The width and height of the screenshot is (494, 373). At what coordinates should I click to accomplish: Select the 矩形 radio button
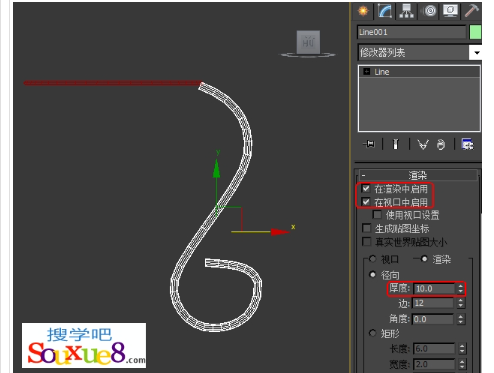tap(373, 333)
